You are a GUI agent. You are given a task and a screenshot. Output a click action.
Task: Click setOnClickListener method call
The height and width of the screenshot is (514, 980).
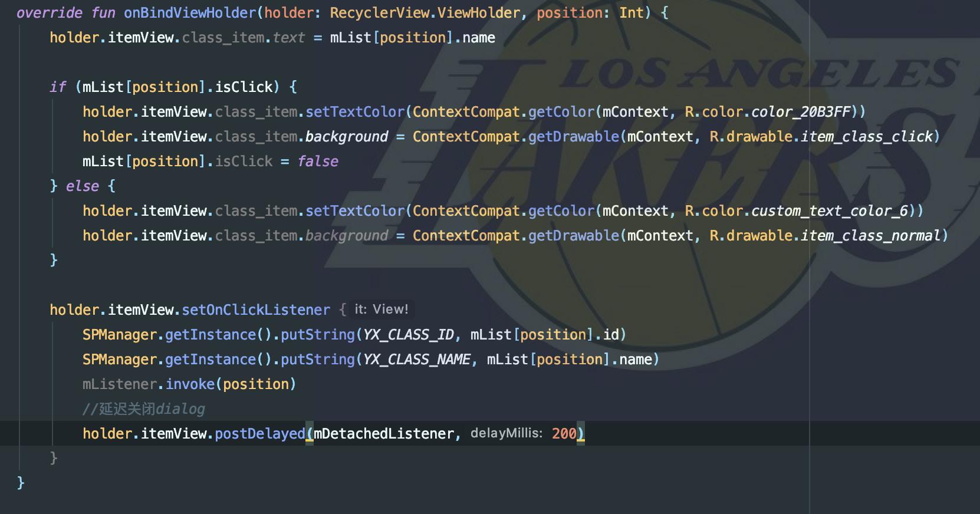(x=256, y=310)
